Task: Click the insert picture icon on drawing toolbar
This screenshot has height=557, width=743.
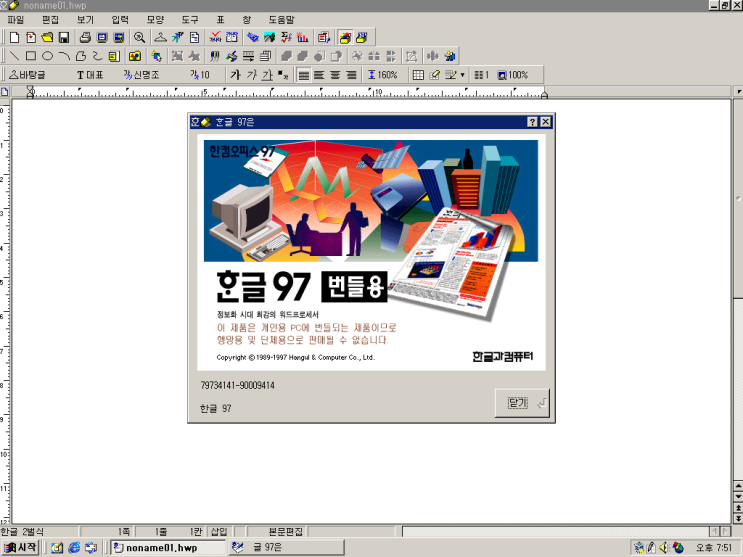Action: tap(135, 56)
